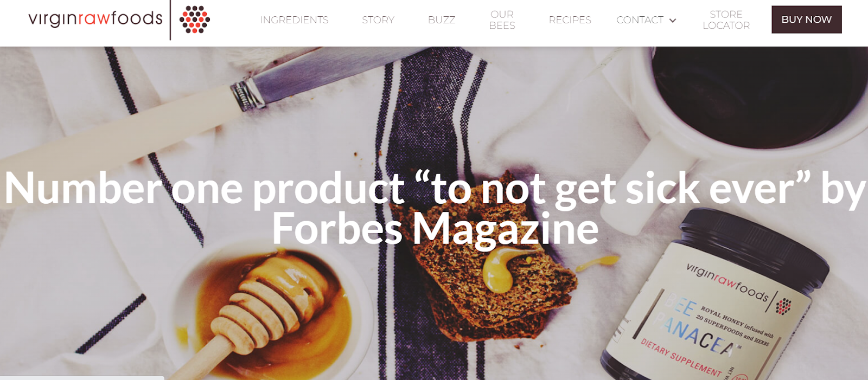Screen dimensions: 868x380
Task: Expand the CONTACT dropdown chevron
Action: click(x=673, y=20)
